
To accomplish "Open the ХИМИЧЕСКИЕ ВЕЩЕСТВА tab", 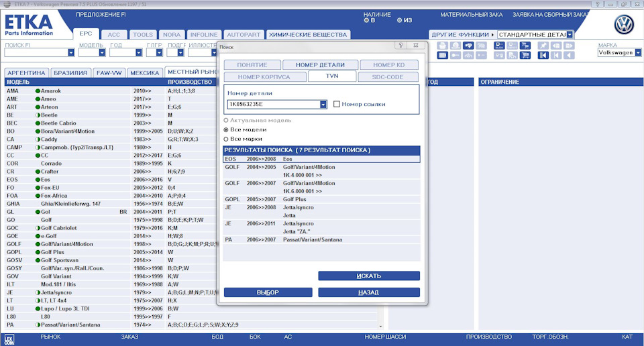I will pos(308,35).
